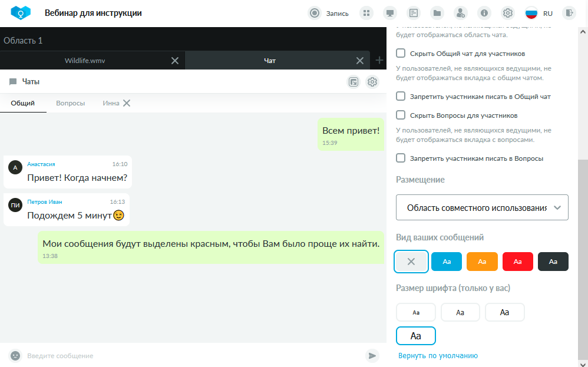Open the poll form icon in header

(x=413, y=13)
